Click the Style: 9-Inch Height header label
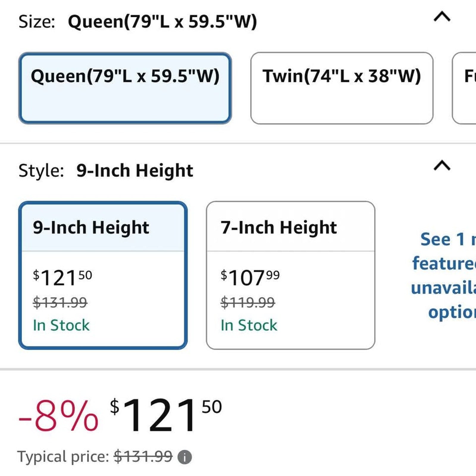Viewport: 476px width, 476px height. (106, 171)
